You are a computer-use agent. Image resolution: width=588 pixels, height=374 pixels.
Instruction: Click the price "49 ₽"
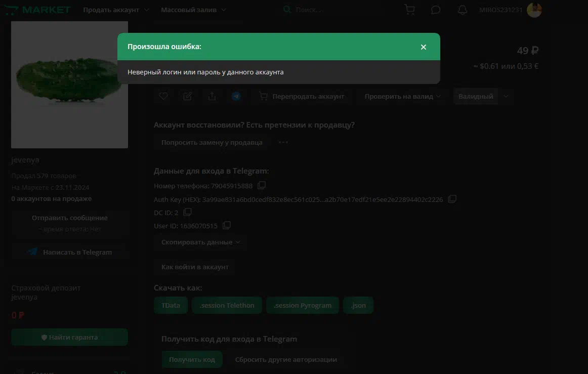tap(528, 50)
